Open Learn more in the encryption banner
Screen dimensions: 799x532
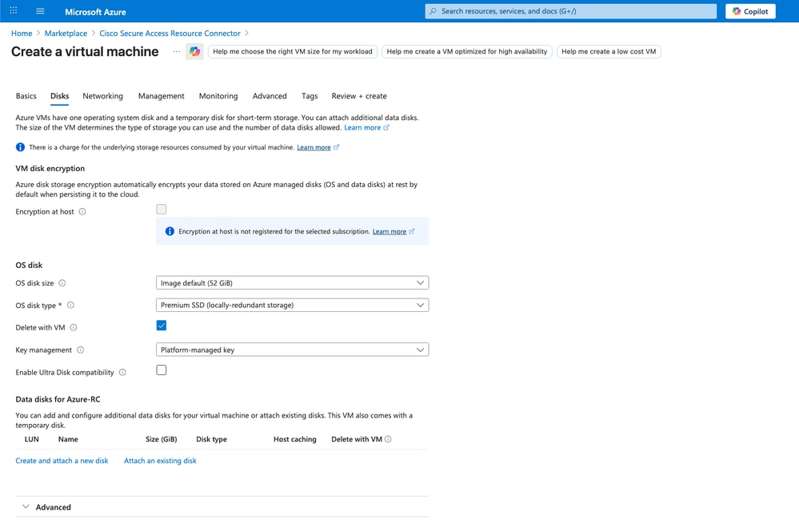(389, 231)
